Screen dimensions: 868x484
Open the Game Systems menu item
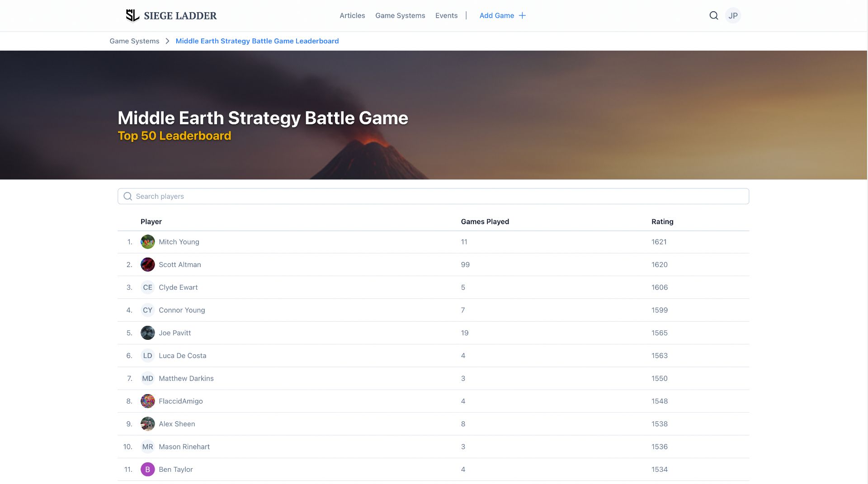(400, 15)
